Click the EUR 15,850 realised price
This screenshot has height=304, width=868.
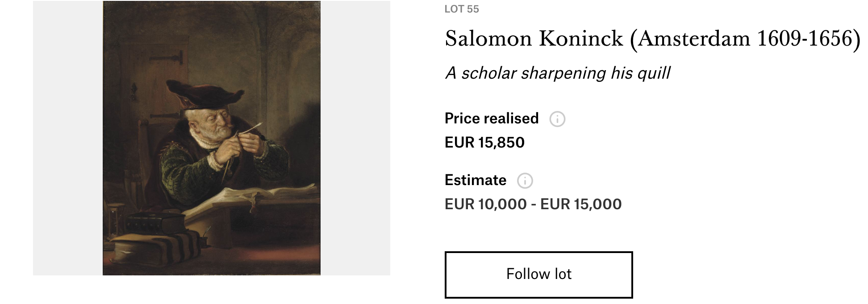(x=484, y=143)
